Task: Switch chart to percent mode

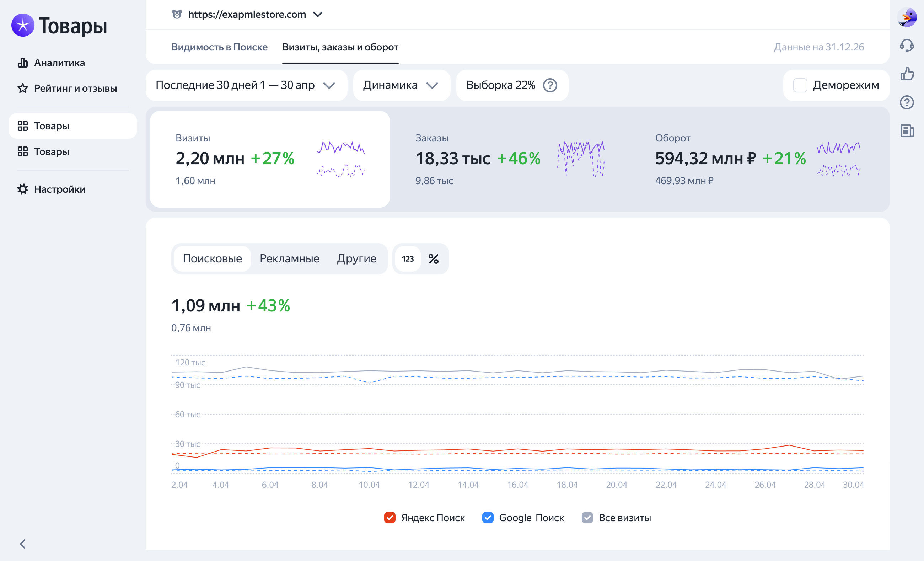Action: click(434, 258)
